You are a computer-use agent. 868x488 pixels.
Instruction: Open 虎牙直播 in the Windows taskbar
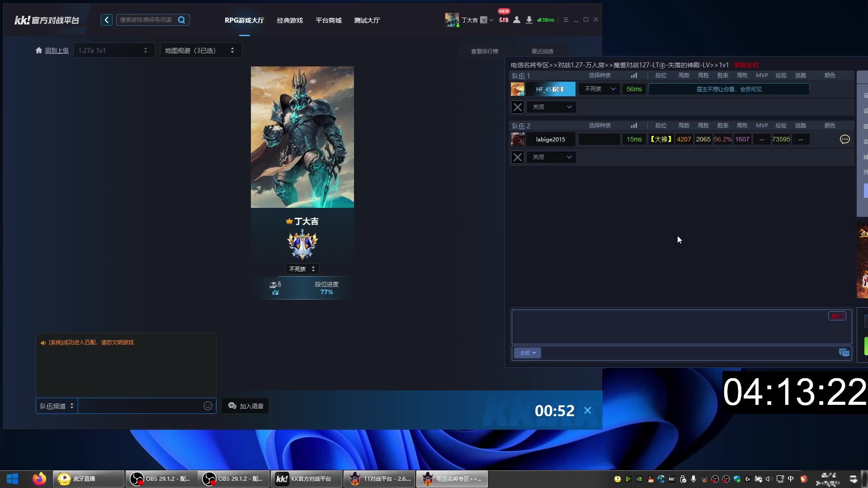point(88,479)
